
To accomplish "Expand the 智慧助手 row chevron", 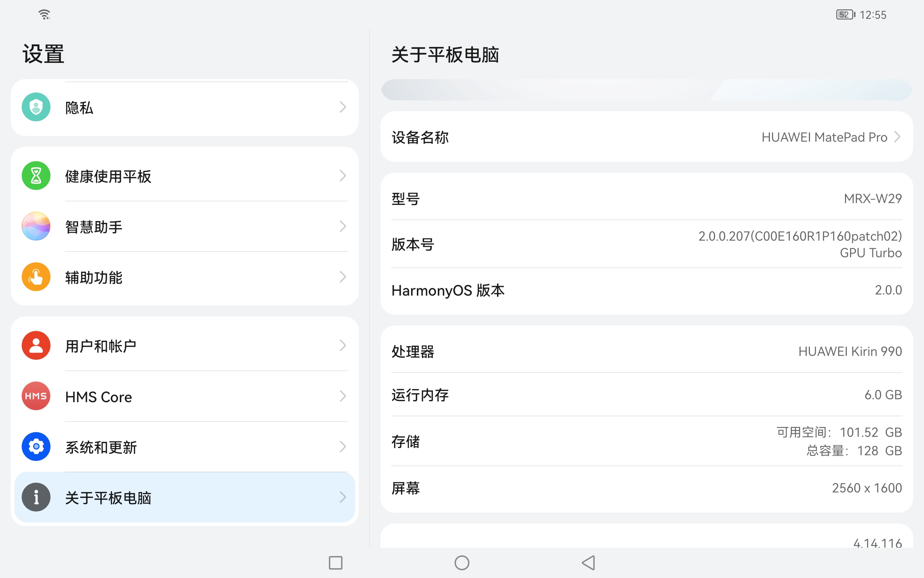I will (x=343, y=226).
